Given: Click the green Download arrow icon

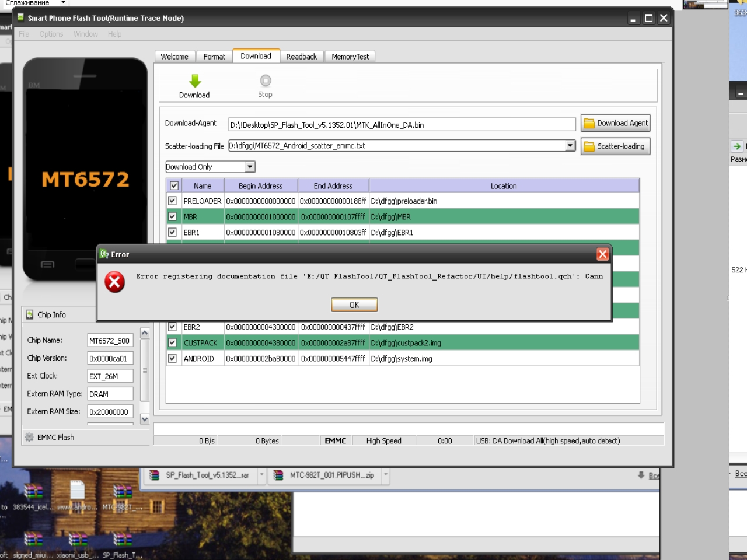Looking at the screenshot, I should point(195,81).
